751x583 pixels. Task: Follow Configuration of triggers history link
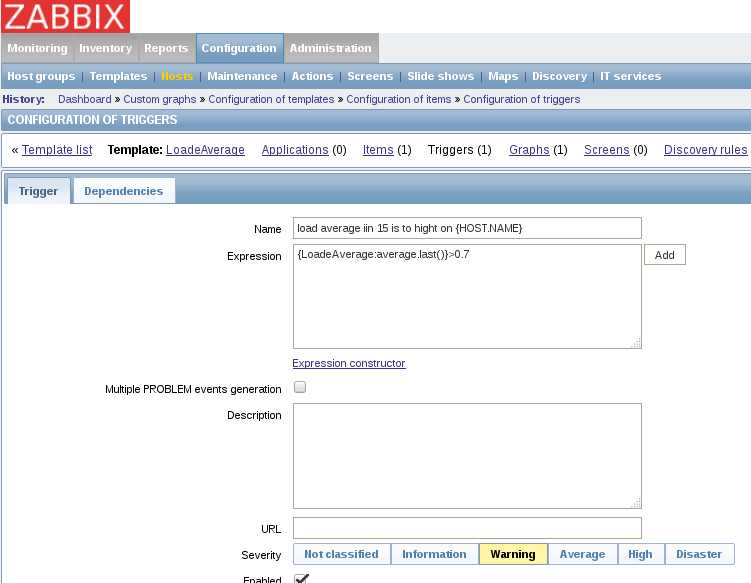522,99
